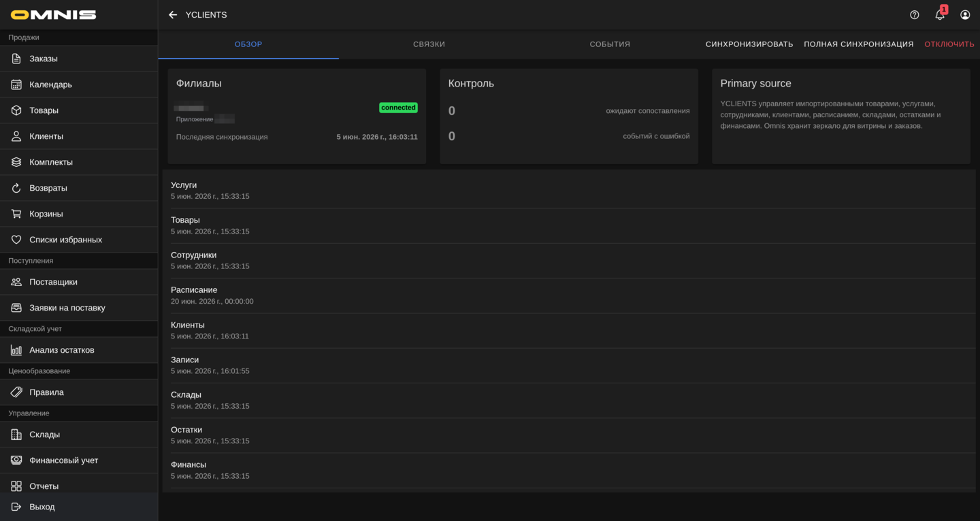Viewport: 980px width, 521px height.
Task: Open the user account icon
Action: click(965, 15)
